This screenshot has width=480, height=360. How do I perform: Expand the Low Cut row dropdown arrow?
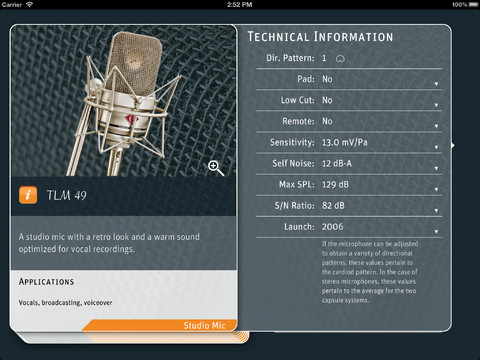click(436, 105)
